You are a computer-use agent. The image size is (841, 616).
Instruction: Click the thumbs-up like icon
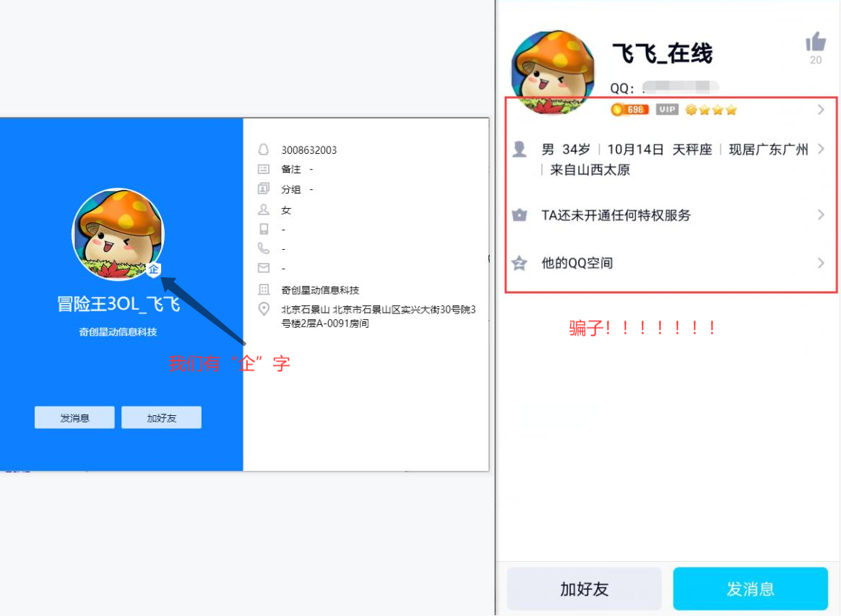pos(816,41)
